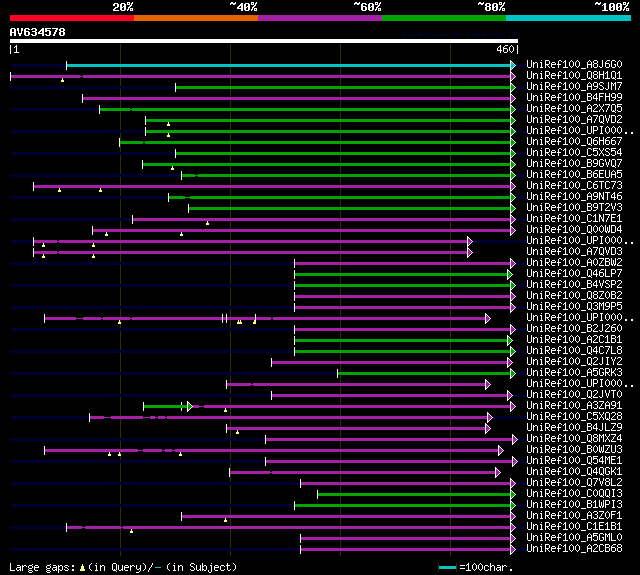
Task: Click the UniRef100_A8J6G0 hit label
Action: 574,64
